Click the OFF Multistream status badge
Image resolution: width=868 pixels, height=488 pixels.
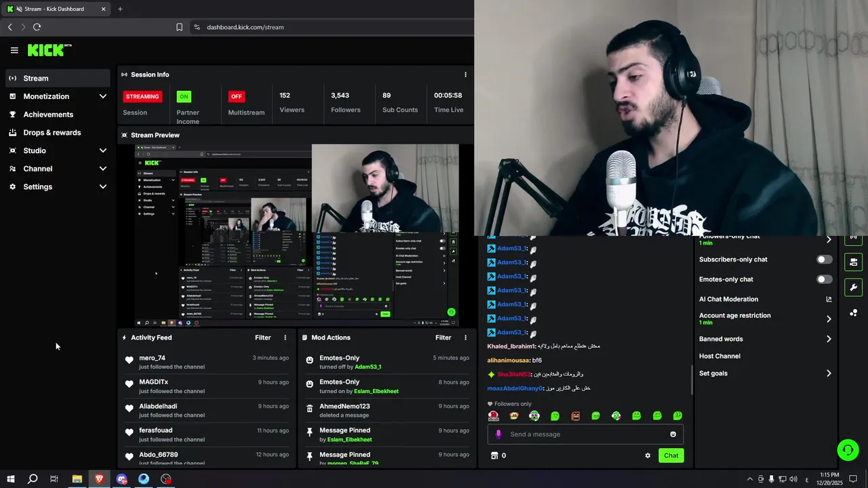(x=236, y=96)
